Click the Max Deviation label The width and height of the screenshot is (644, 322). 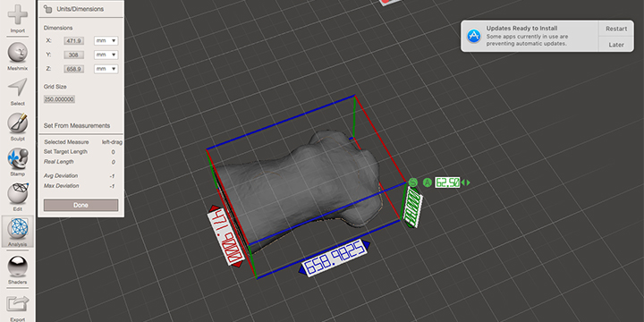click(x=61, y=186)
